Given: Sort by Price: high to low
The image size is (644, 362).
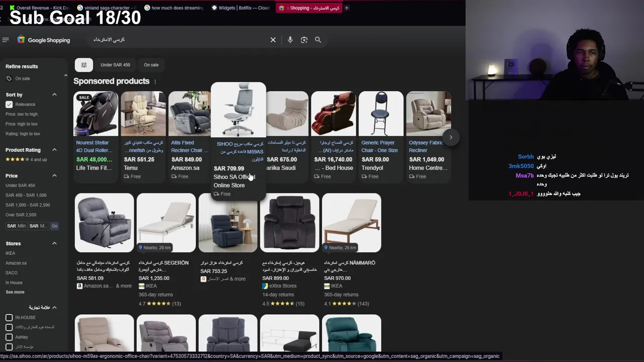Looking at the screenshot, I should (22, 124).
